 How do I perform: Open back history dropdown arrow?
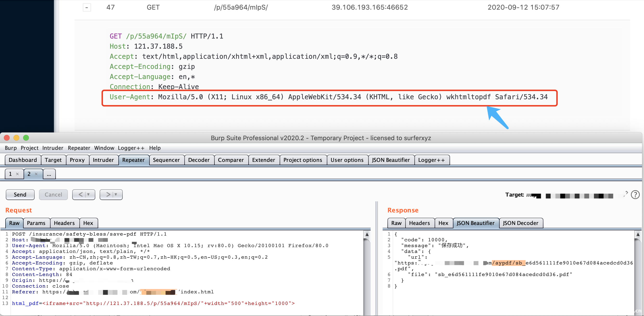[89, 194]
